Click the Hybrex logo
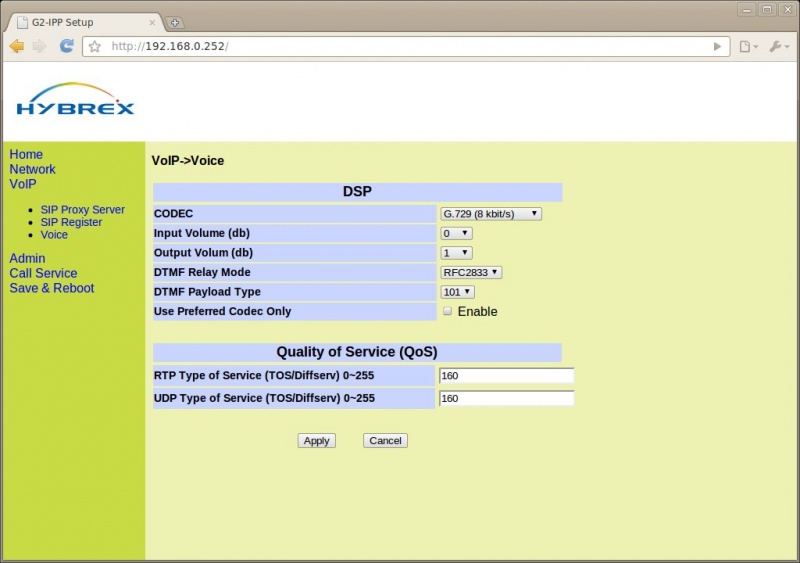 pyautogui.click(x=75, y=99)
